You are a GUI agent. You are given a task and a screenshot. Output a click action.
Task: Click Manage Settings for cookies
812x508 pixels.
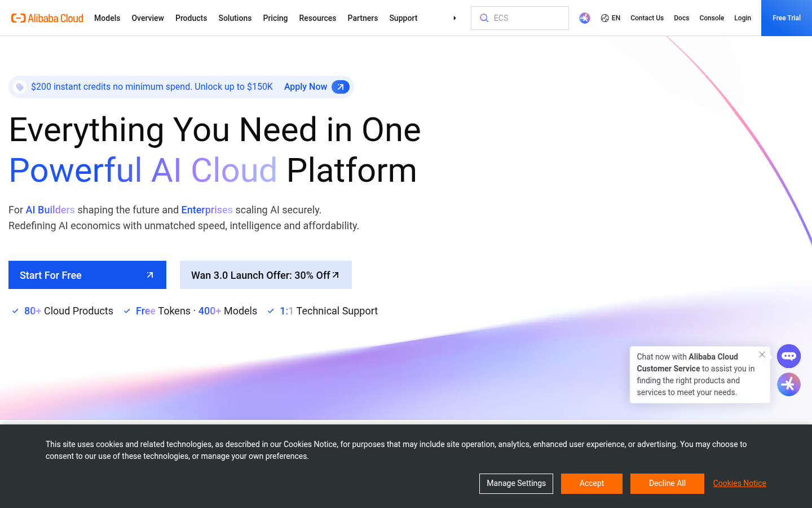[516, 484]
